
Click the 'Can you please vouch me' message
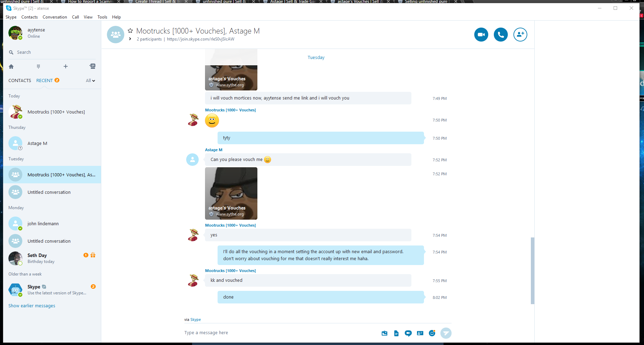coord(308,160)
